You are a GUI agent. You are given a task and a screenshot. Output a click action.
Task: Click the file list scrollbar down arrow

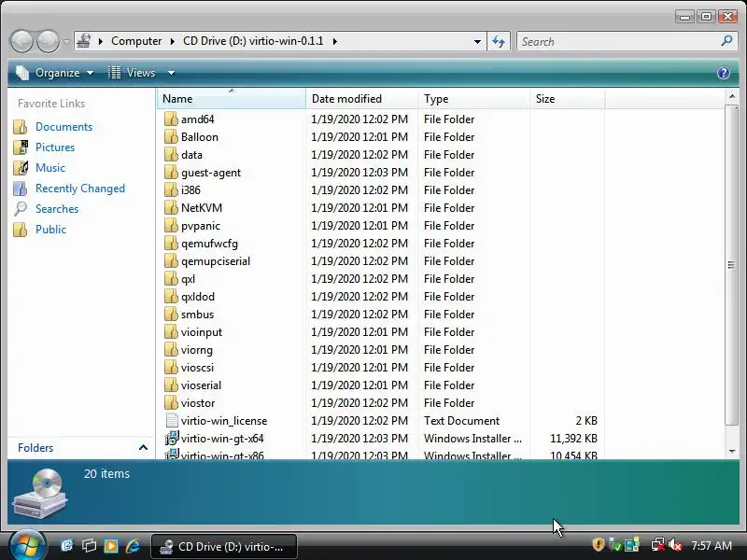pyautogui.click(x=732, y=451)
